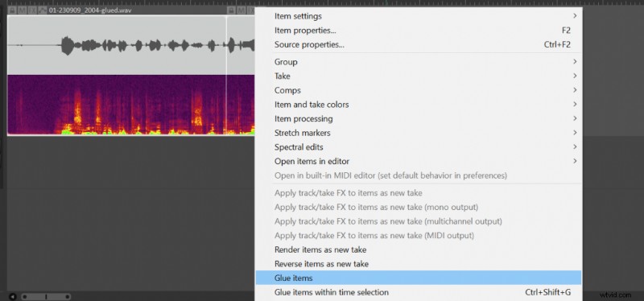Expand the Spectral edits submenu
The width and height of the screenshot is (644, 301).
(x=418, y=147)
